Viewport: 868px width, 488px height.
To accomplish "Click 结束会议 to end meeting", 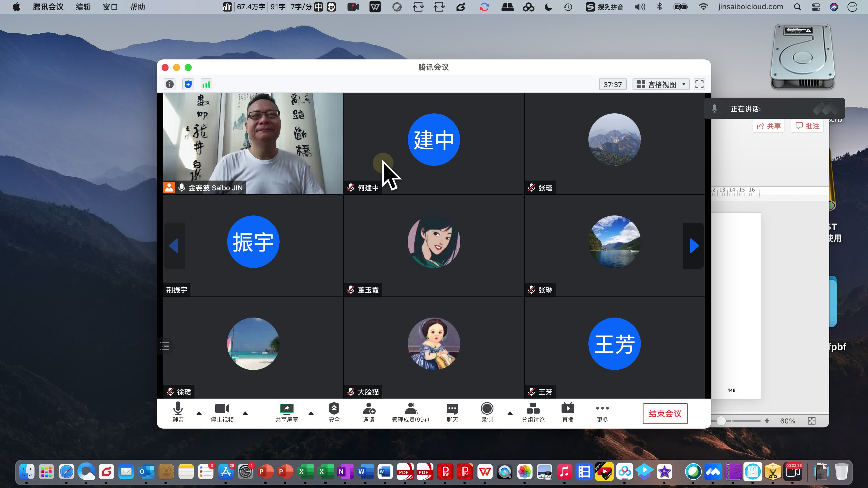I will pos(665,414).
